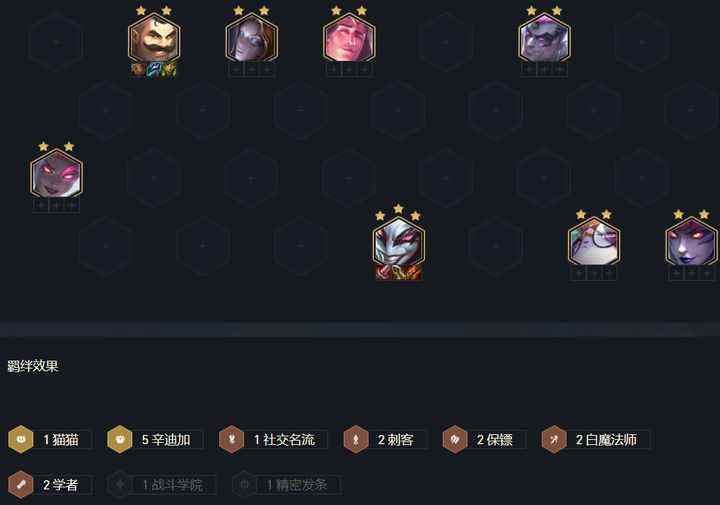Select the mustached Braum champion portrait
This screenshot has width=720, height=505.
coord(154,39)
